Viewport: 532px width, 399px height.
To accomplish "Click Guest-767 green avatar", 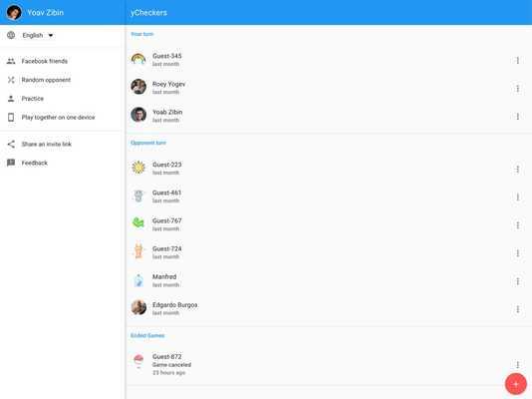I will tap(138, 223).
